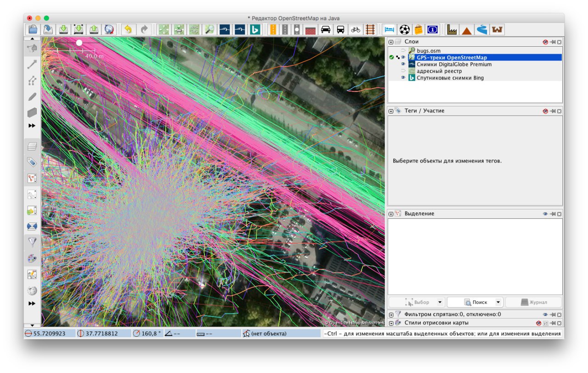
Task: Open the soccer ball sports preset icon
Action: 404,30
